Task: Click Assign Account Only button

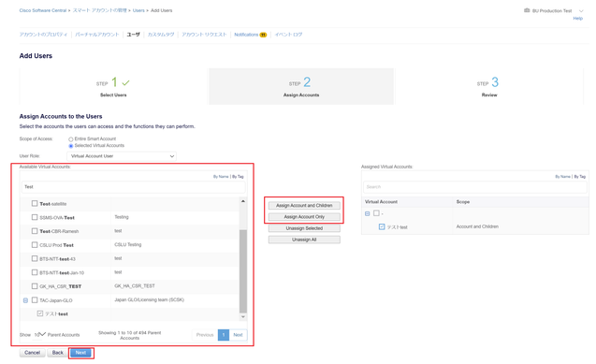Action: (304, 217)
